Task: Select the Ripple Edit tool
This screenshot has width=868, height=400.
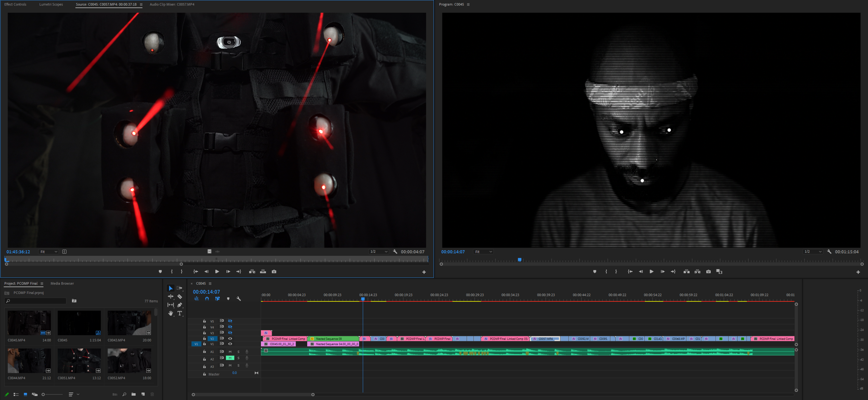Action: coord(170,297)
